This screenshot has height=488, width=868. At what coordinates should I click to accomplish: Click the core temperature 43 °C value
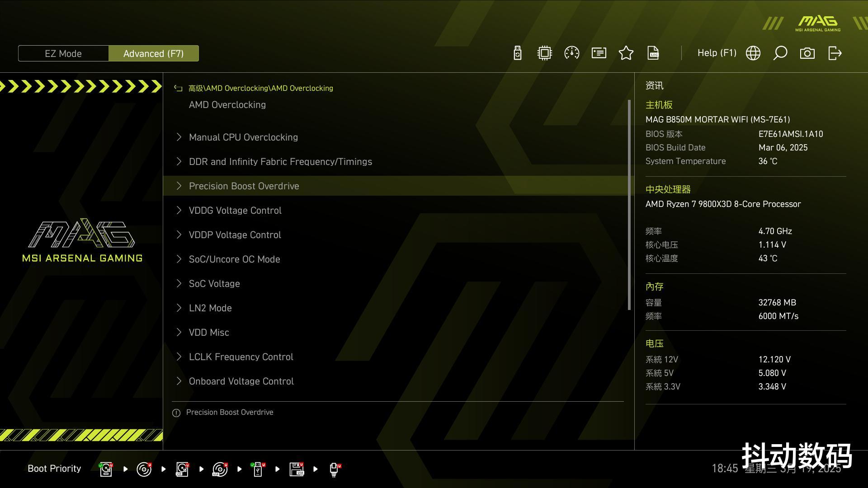coord(768,258)
